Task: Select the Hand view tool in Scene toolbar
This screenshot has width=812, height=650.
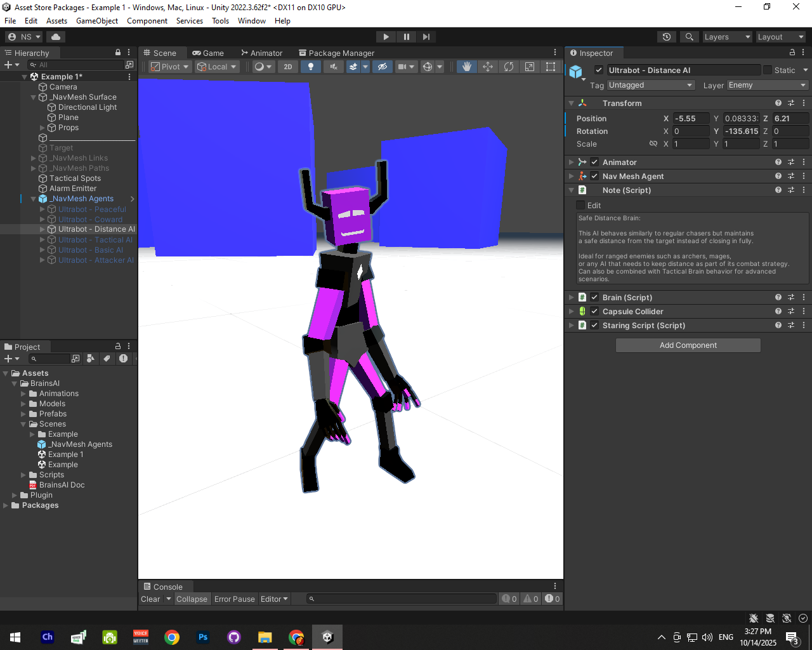Action: point(467,67)
